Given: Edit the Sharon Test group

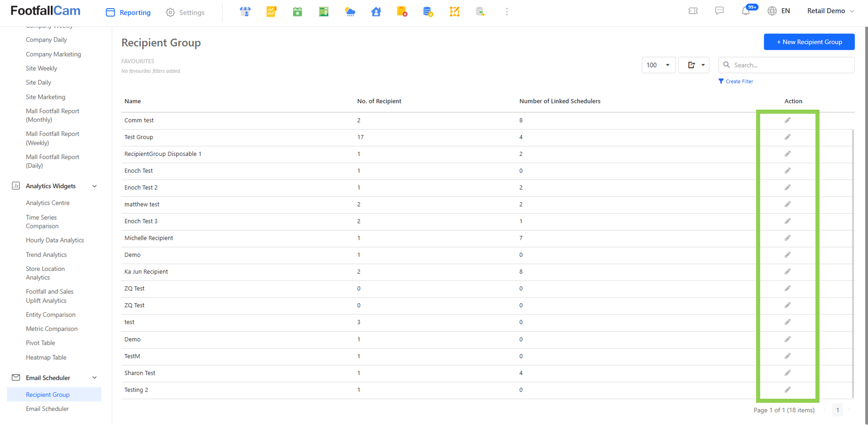Looking at the screenshot, I should pyautogui.click(x=788, y=373).
